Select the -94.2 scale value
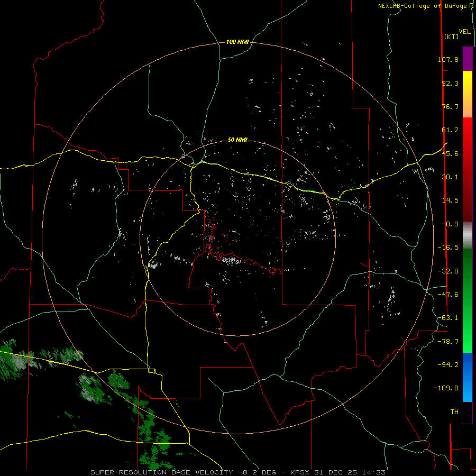This screenshot has width=476, height=476. click(448, 365)
